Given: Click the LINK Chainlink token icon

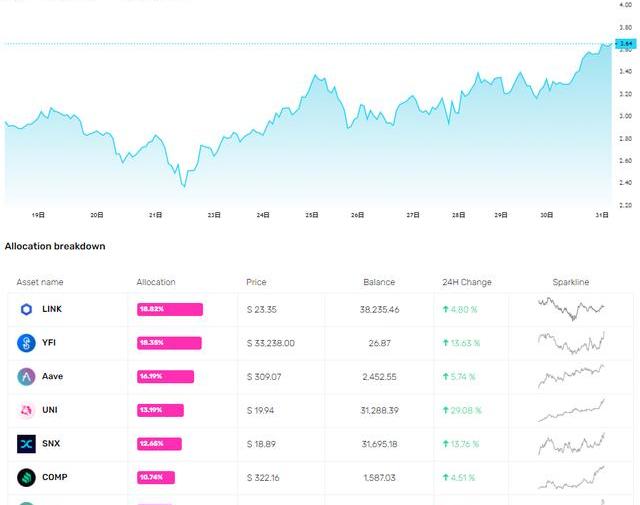Looking at the screenshot, I should click(x=26, y=310).
